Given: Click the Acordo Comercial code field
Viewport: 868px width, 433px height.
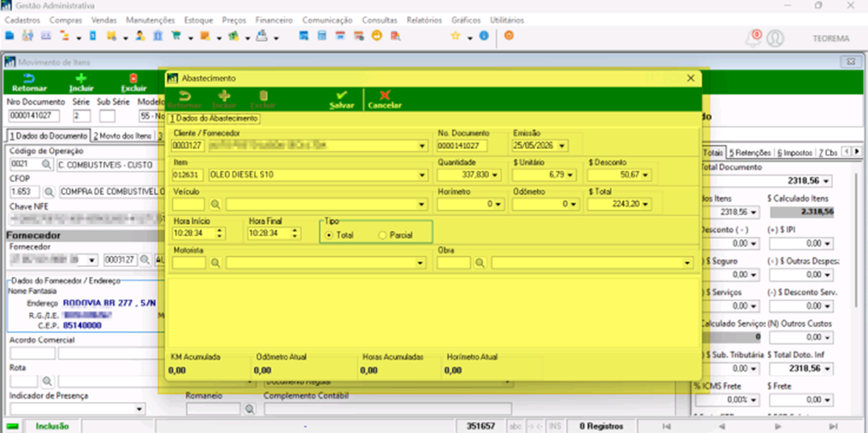Looking at the screenshot, I should click(32, 353).
